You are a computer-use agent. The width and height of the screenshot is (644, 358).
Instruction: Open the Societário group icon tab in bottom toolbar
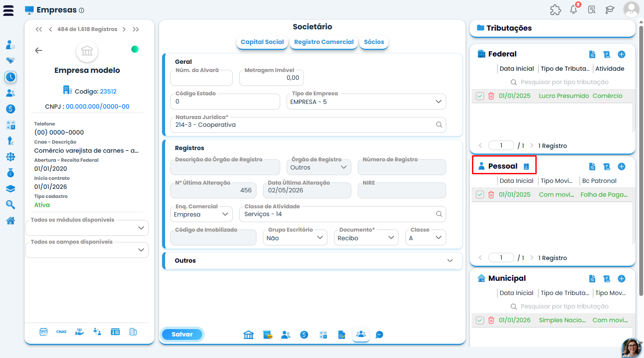(361, 334)
